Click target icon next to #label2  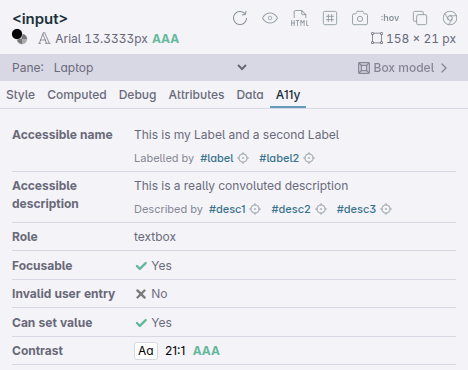point(309,158)
